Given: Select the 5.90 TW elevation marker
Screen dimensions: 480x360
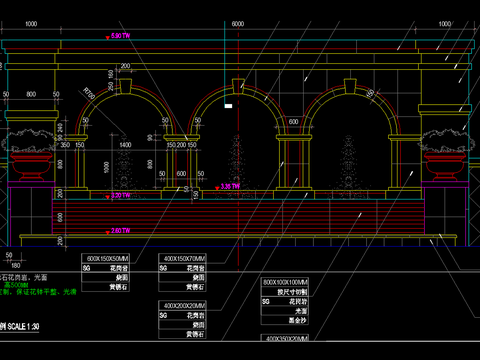Looking at the screenshot, I should point(118,36).
